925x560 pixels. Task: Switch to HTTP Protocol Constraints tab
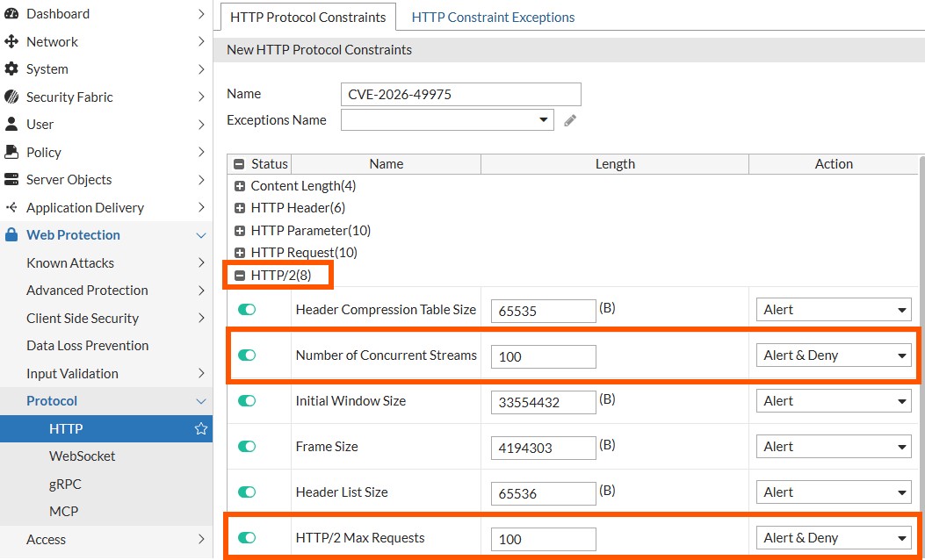tap(308, 17)
